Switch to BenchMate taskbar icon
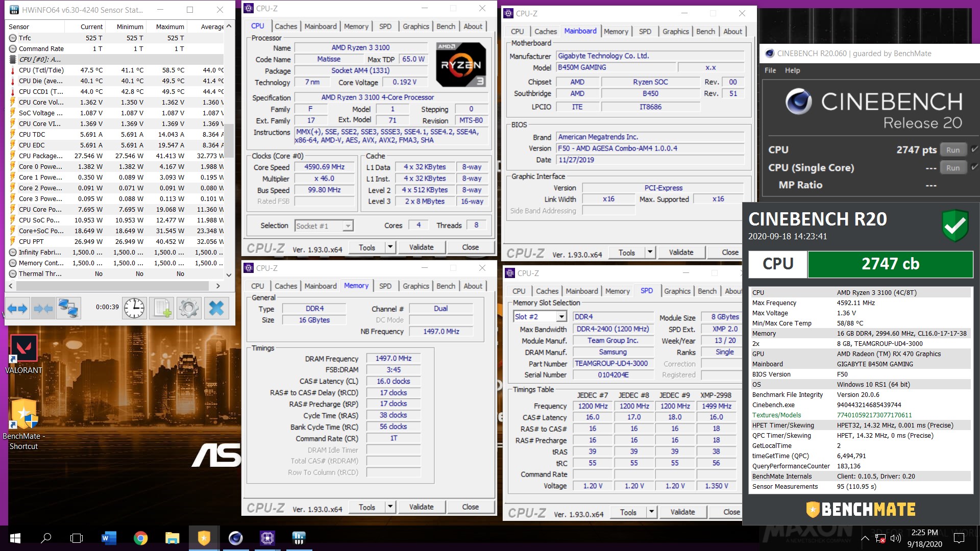This screenshot has width=980, height=551. pyautogui.click(x=204, y=538)
